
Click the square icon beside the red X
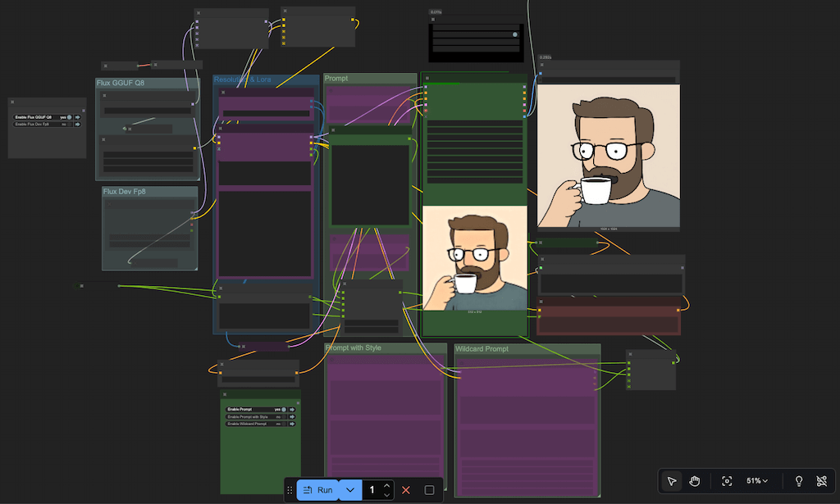pyautogui.click(x=429, y=490)
